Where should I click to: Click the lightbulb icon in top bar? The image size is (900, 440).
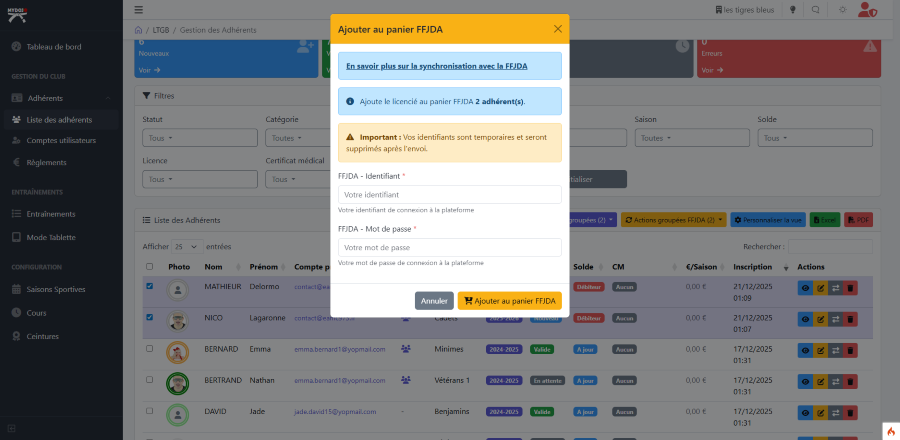[x=794, y=10]
